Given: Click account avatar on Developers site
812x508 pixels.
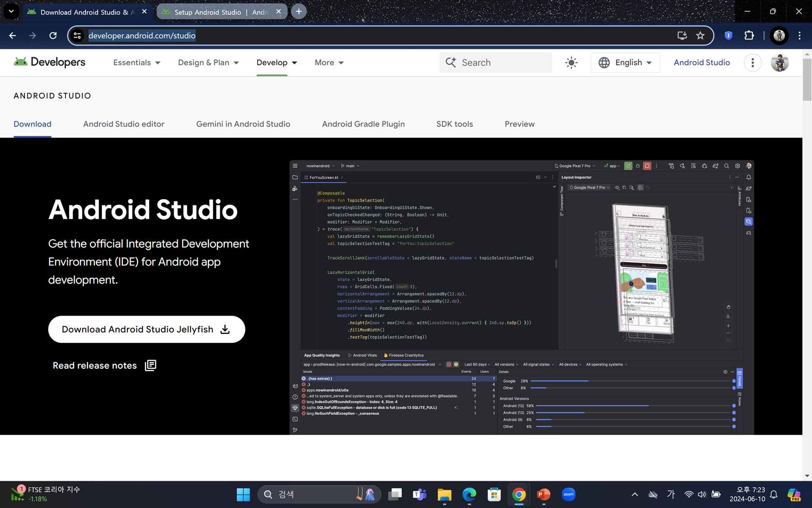Looking at the screenshot, I should coord(780,63).
